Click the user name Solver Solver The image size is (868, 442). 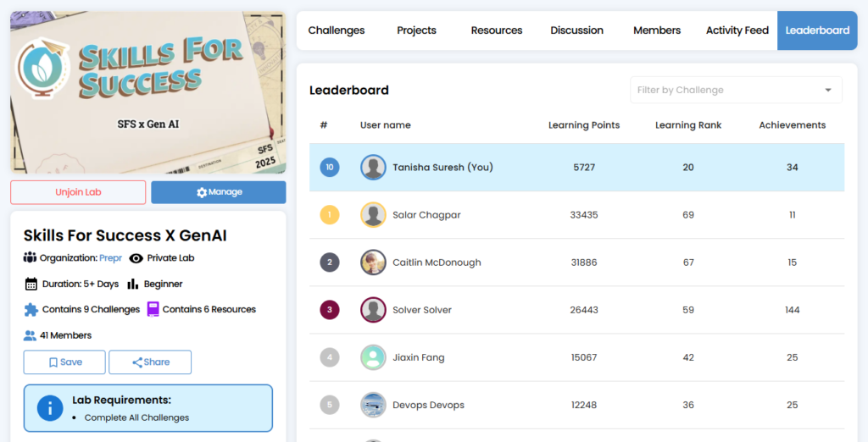pos(422,310)
